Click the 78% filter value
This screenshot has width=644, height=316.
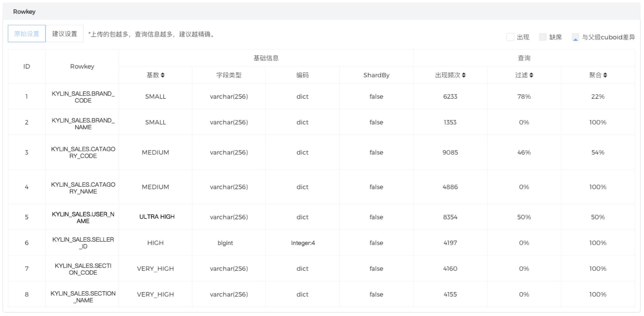click(524, 96)
